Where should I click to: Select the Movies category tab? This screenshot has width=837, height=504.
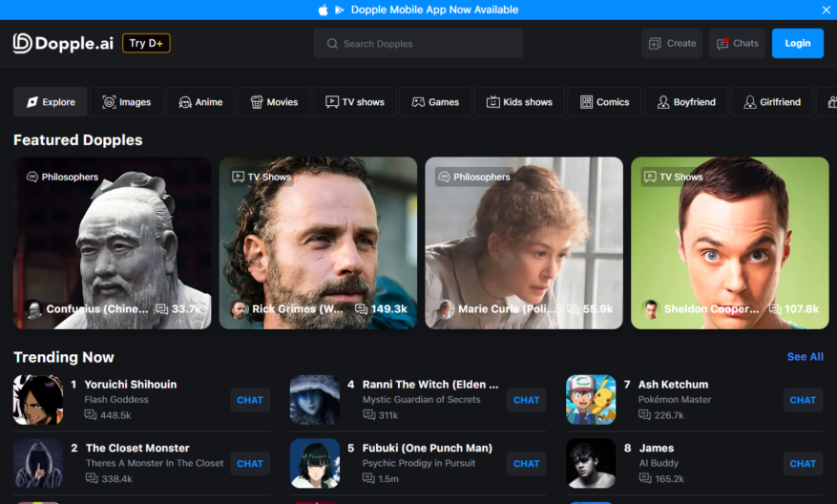point(274,101)
